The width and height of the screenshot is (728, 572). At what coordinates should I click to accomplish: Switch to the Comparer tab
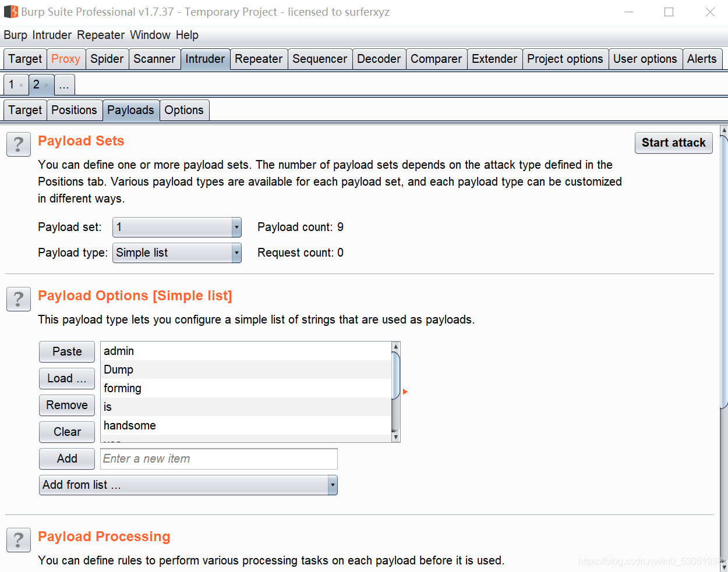[x=436, y=59]
